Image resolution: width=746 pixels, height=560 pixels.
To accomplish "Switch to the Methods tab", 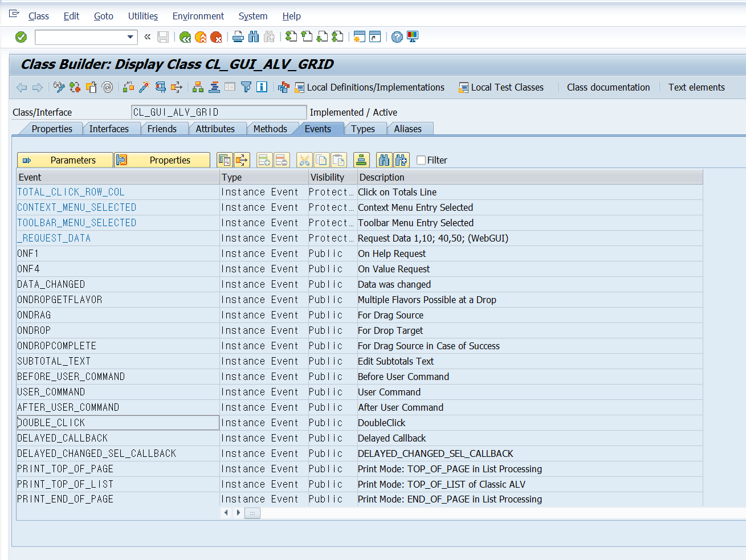I will click(x=270, y=129).
